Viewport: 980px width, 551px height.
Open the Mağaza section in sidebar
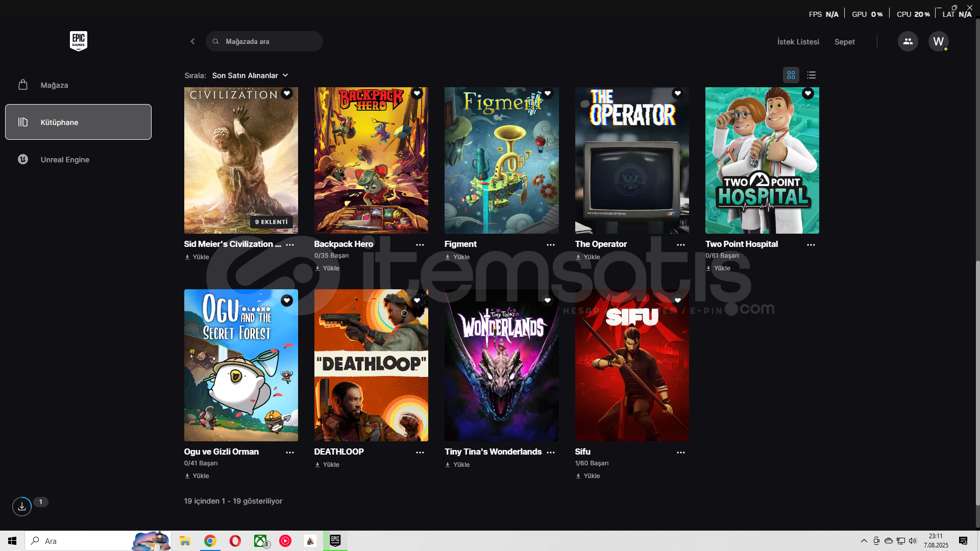78,85
